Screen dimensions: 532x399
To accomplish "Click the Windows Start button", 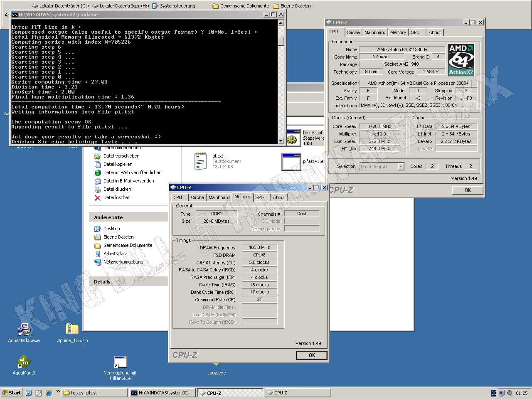I will (12, 393).
